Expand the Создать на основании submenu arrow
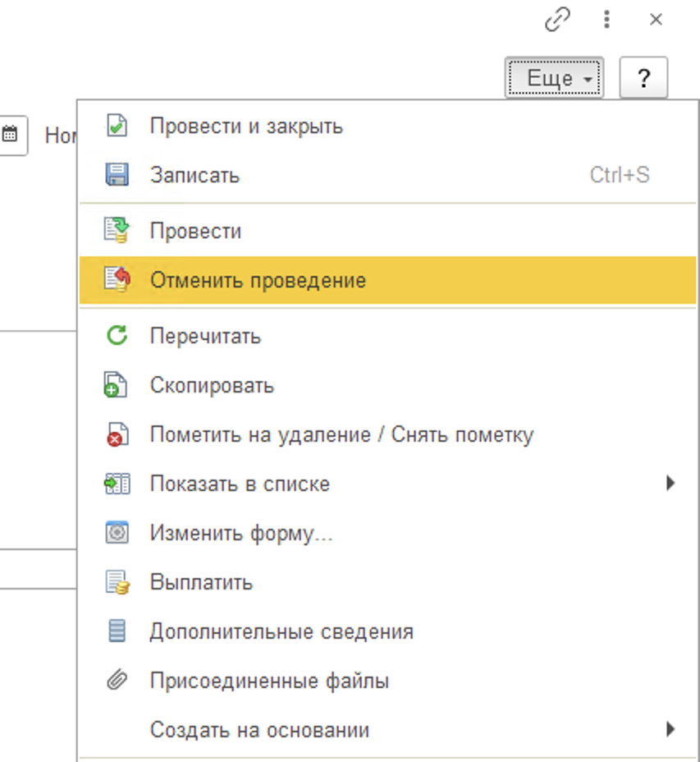 (x=670, y=729)
